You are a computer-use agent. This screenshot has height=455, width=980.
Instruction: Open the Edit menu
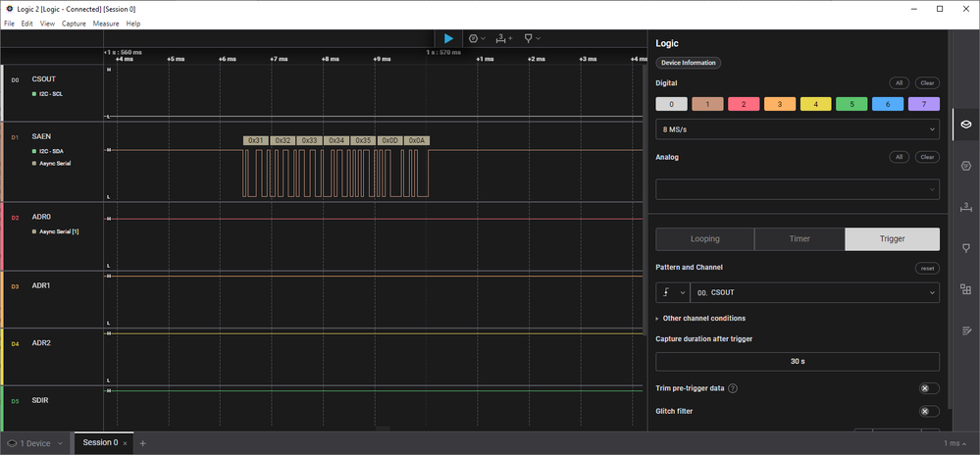[26, 24]
